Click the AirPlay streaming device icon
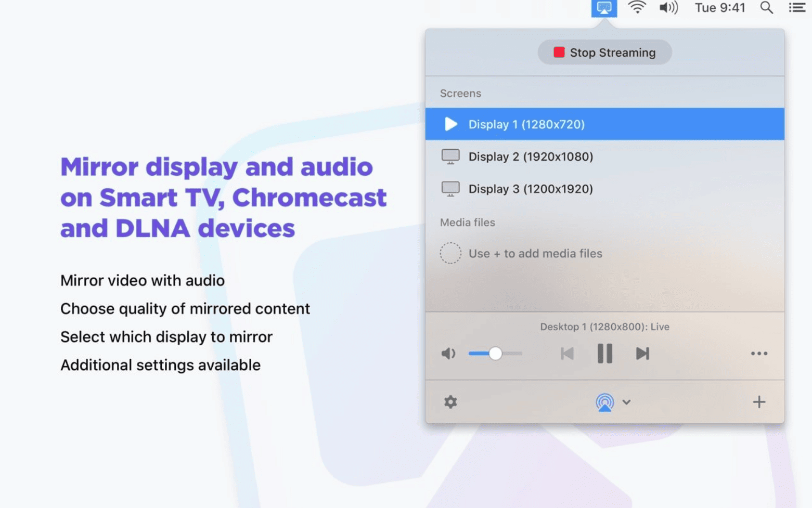The width and height of the screenshot is (812, 508). [x=604, y=402]
